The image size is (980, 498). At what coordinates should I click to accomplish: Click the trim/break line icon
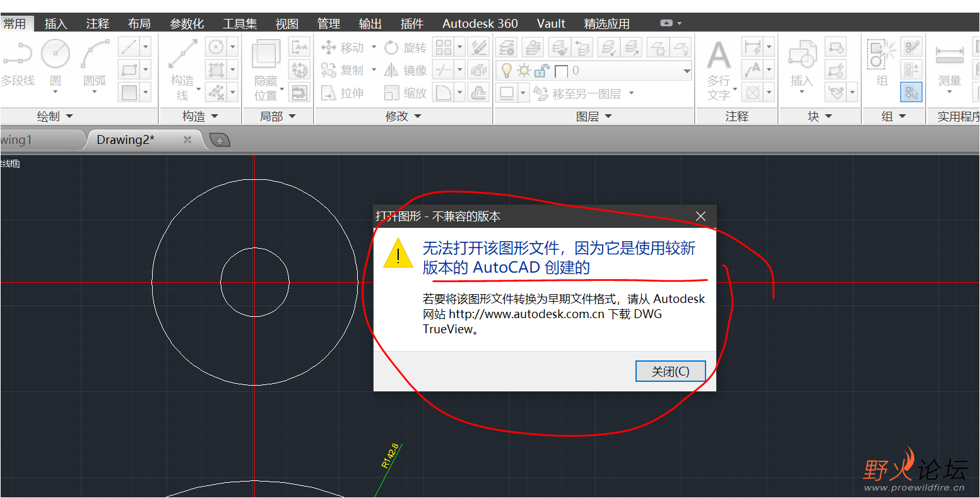pos(444,70)
